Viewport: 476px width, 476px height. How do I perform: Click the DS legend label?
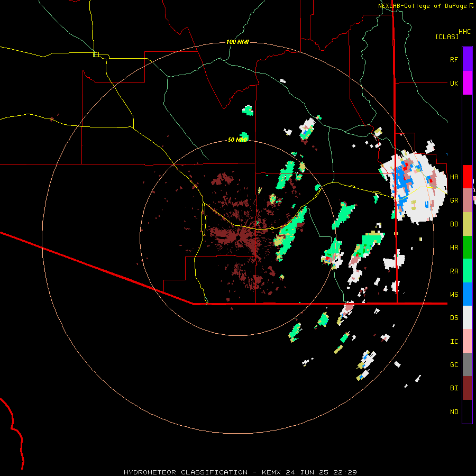click(x=454, y=318)
